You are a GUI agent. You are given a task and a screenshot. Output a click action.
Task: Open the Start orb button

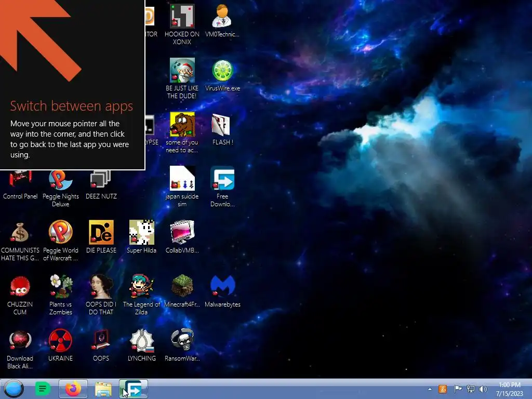14,389
